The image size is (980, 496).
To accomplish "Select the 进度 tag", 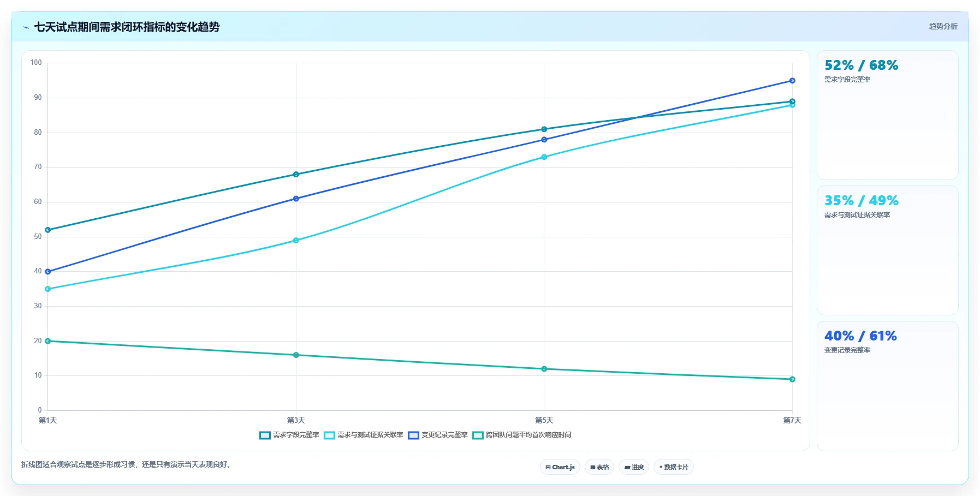I will click(634, 467).
